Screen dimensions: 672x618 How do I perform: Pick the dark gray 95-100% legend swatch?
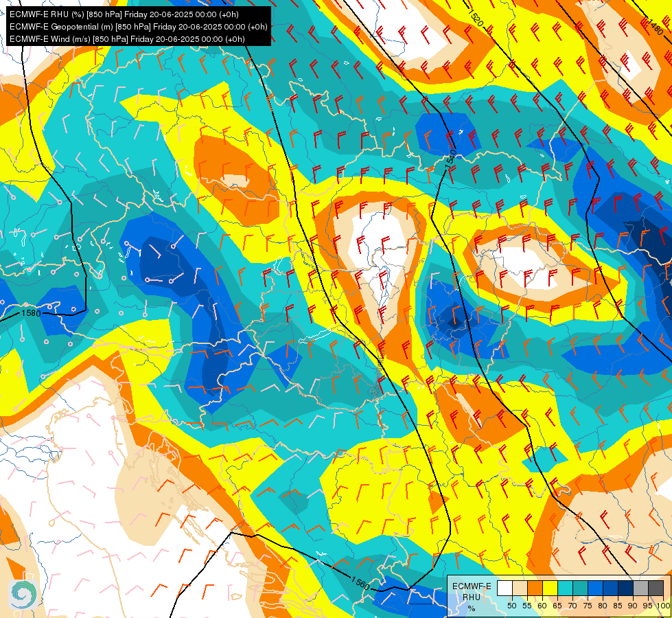656,588
